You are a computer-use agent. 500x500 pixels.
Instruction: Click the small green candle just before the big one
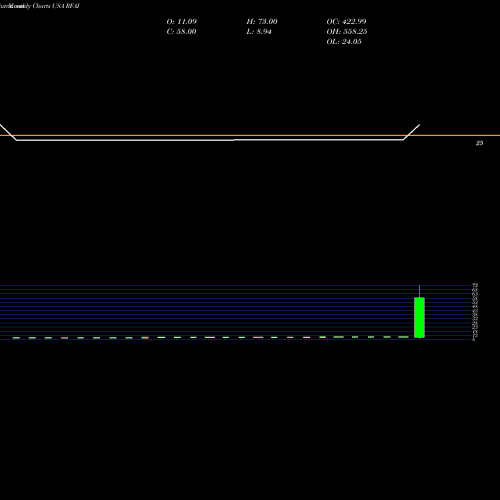pyautogui.click(x=403, y=337)
